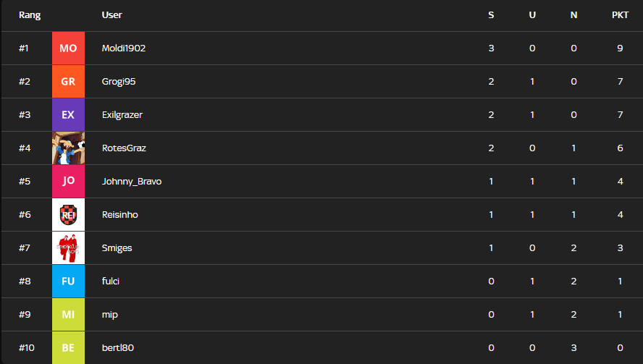Image resolution: width=643 pixels, height=364 pixels.
Task: Select the lime MI avatar tile
Action: click(x=69, y=314)
